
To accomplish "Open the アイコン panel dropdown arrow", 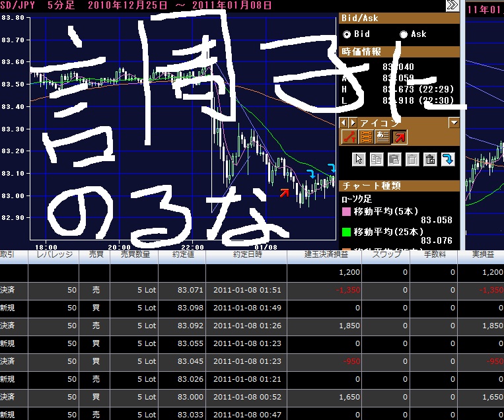I will click(454, 122).
